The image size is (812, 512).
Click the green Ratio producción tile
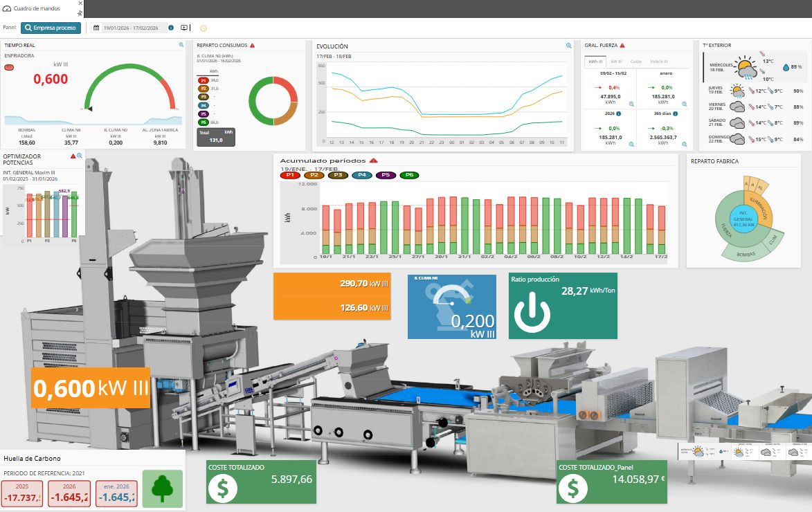click(x=563, y=307)
